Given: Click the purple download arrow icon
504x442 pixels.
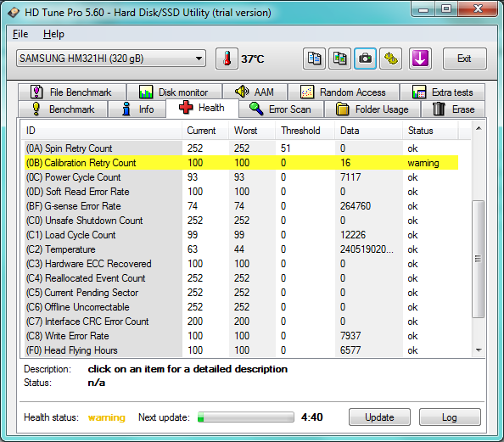Looking at the screenshot, I should [420, 59].
